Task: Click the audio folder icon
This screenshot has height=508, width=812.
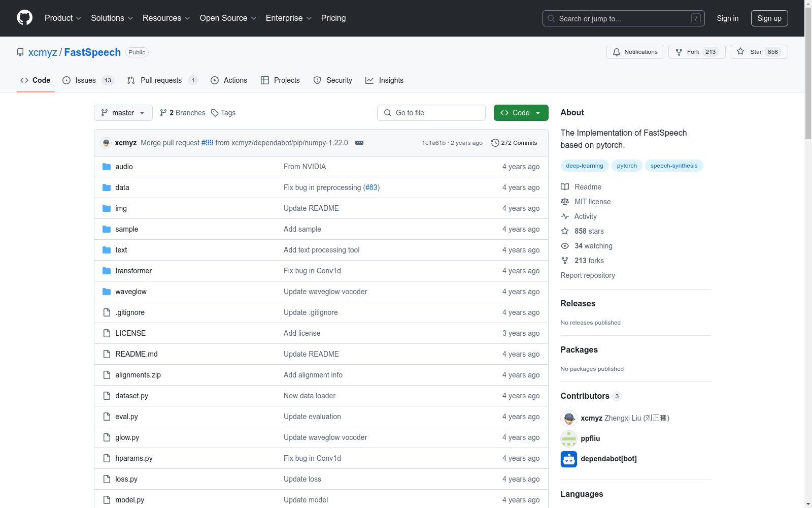Action: 107,167
